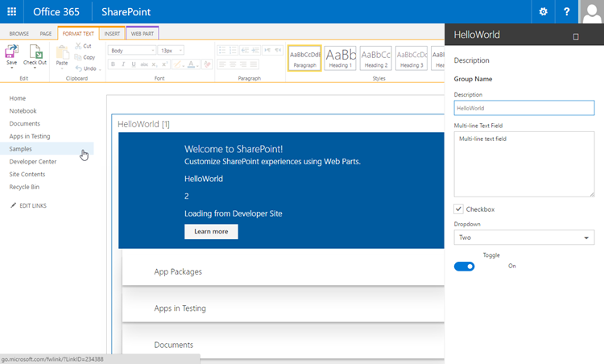Image resolution: width=604 pixels, height=364 pixels.
Task: Justify the text
Action: [x=254, y=64]
